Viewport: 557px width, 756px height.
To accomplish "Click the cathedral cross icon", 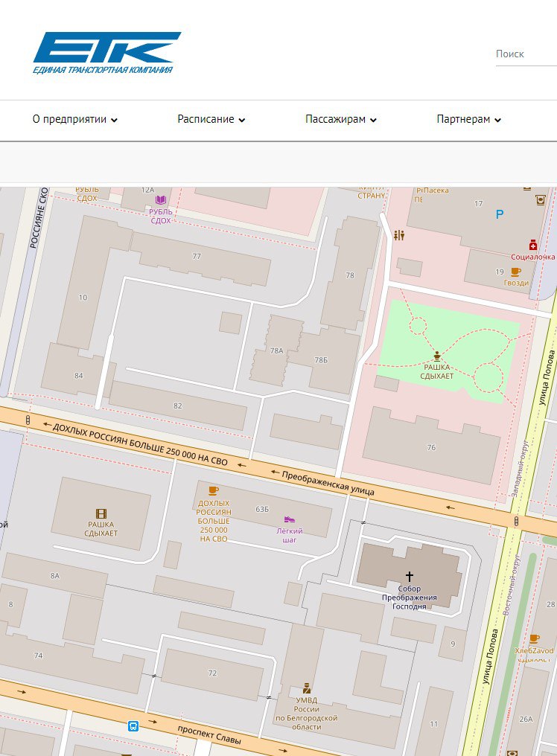I will point(409,576).
